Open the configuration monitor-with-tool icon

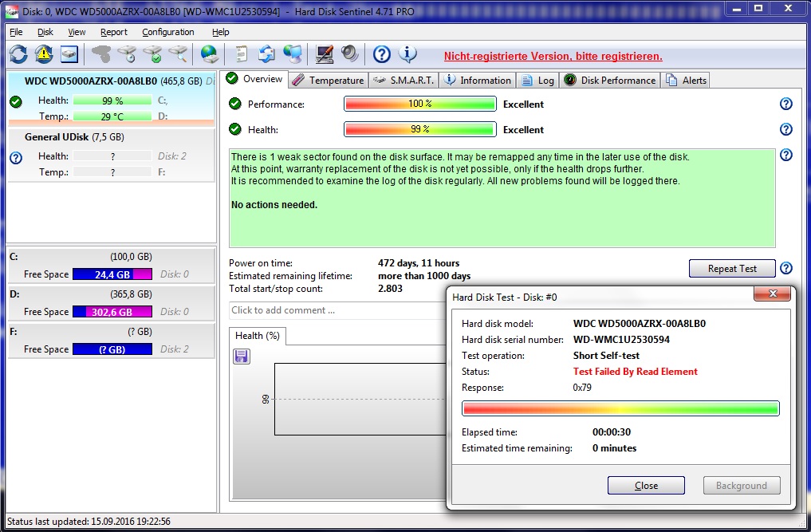325,53
